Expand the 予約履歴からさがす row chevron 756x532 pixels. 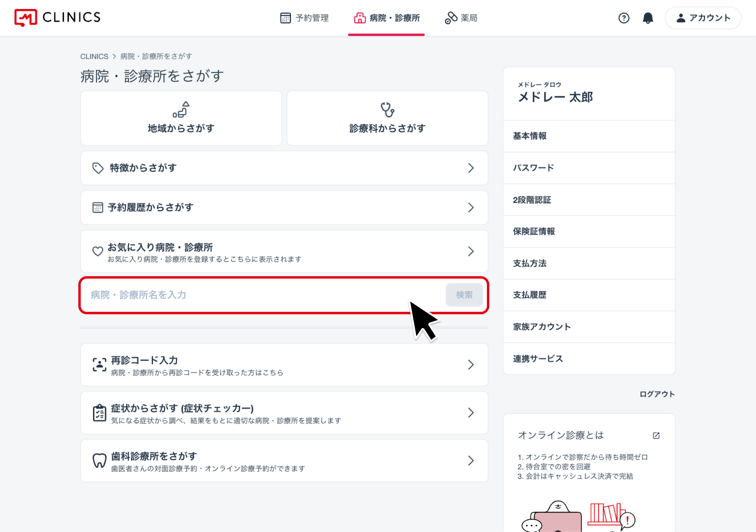click(x=471, y=208)
